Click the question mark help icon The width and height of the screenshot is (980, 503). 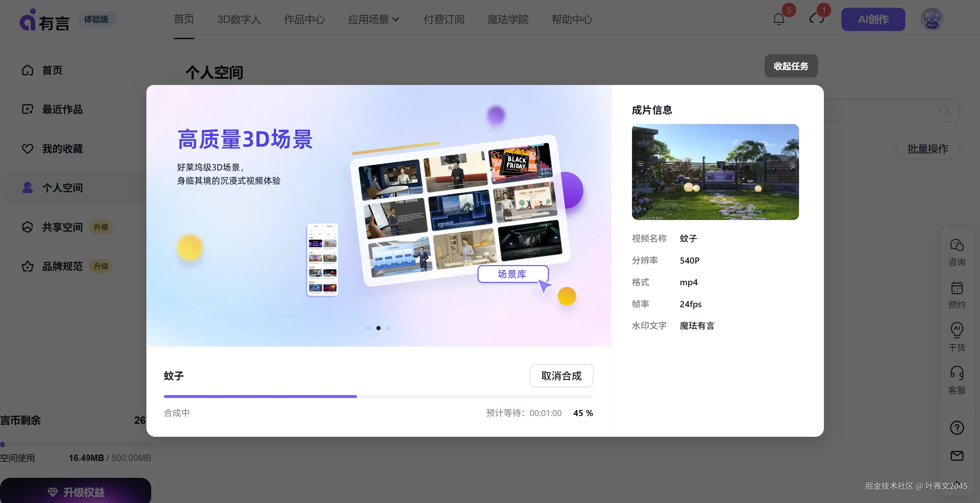(956, 428)
